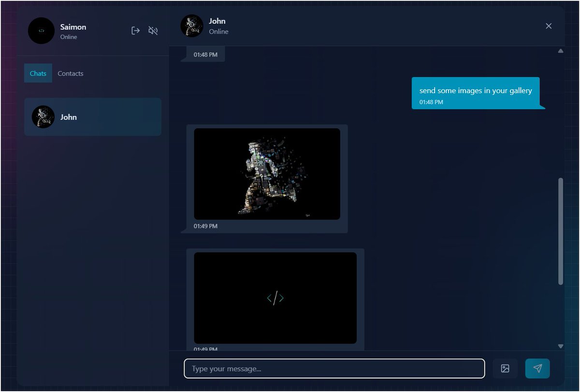Toggle the muted sound icon
The height and width of the screenshot is (392, 580).
click(153, 31)
